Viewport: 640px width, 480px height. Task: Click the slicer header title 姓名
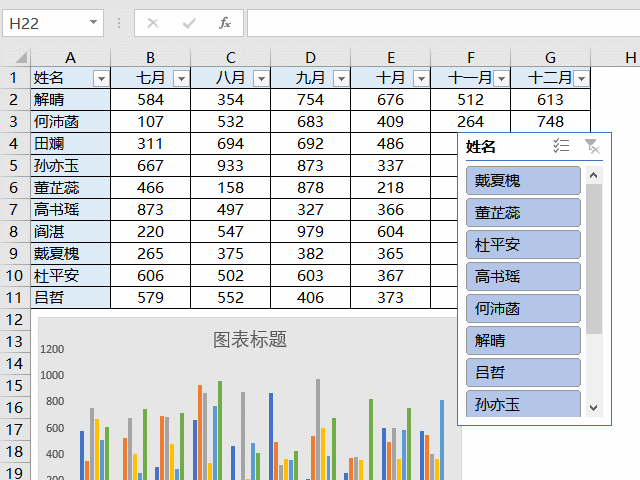click(481, 147)
